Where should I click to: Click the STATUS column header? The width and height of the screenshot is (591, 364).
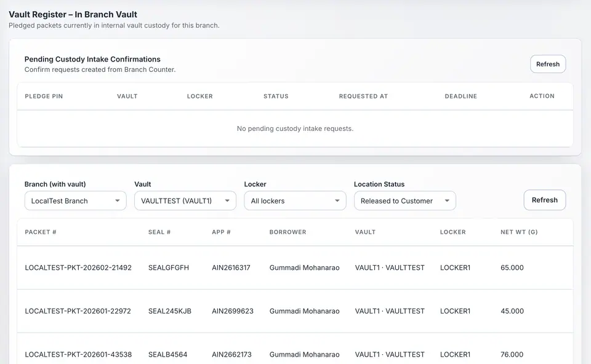pos(276,96)
